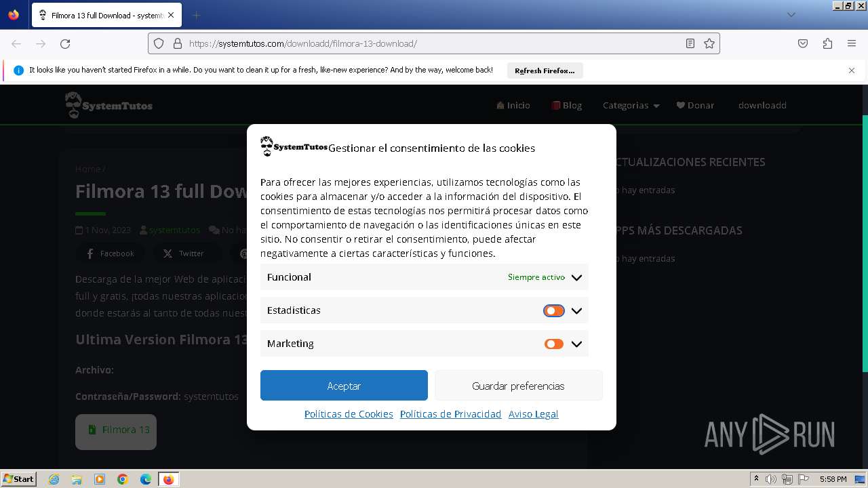Open Save to Pocket icon
Viewport: 868px width, 488px height.
coord(803,43)
